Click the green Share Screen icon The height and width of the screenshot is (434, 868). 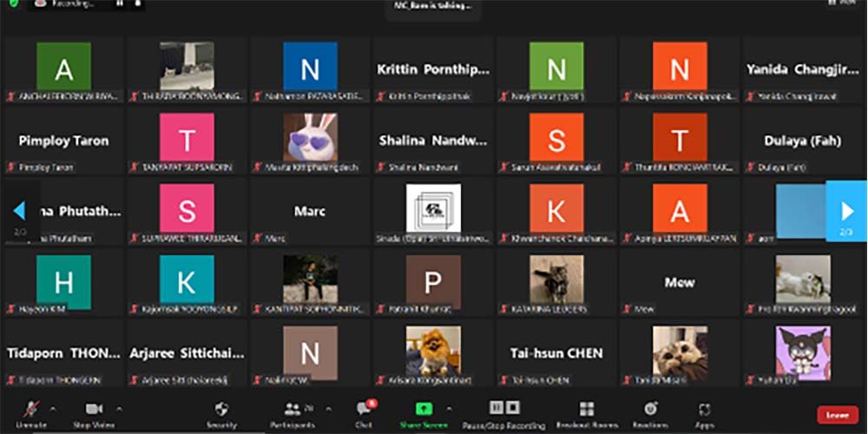[423, 409]
